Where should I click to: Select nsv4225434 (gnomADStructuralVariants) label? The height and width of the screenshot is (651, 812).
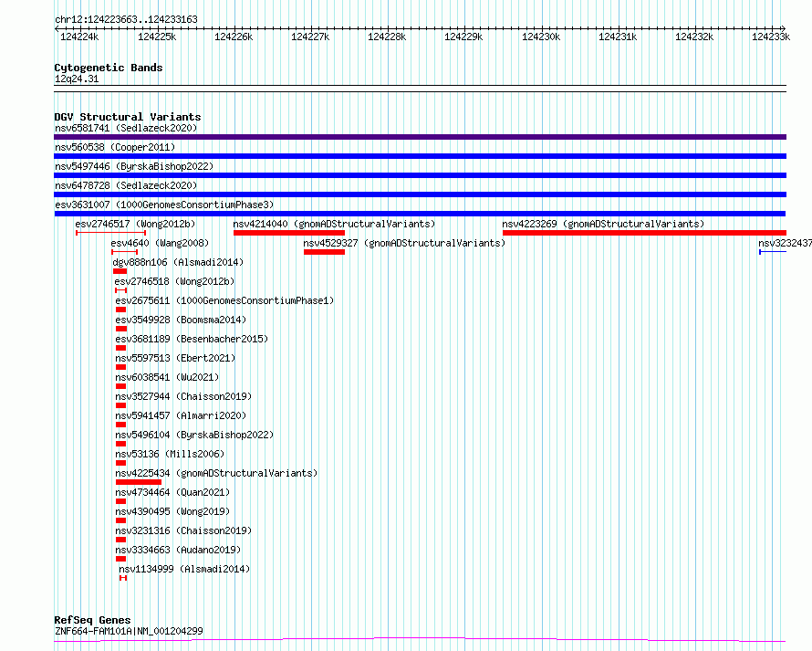[x=216, y=473]
